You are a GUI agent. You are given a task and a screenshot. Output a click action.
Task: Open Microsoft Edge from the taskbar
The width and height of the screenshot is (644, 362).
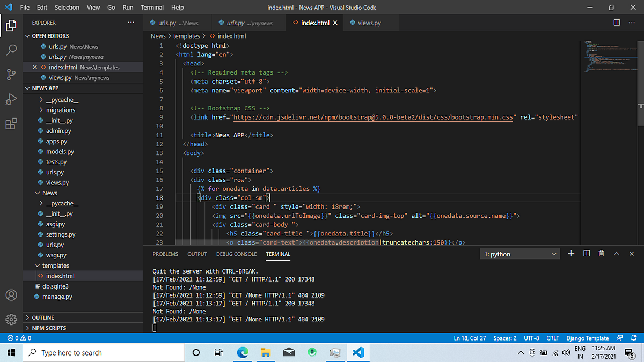(243, 352)
